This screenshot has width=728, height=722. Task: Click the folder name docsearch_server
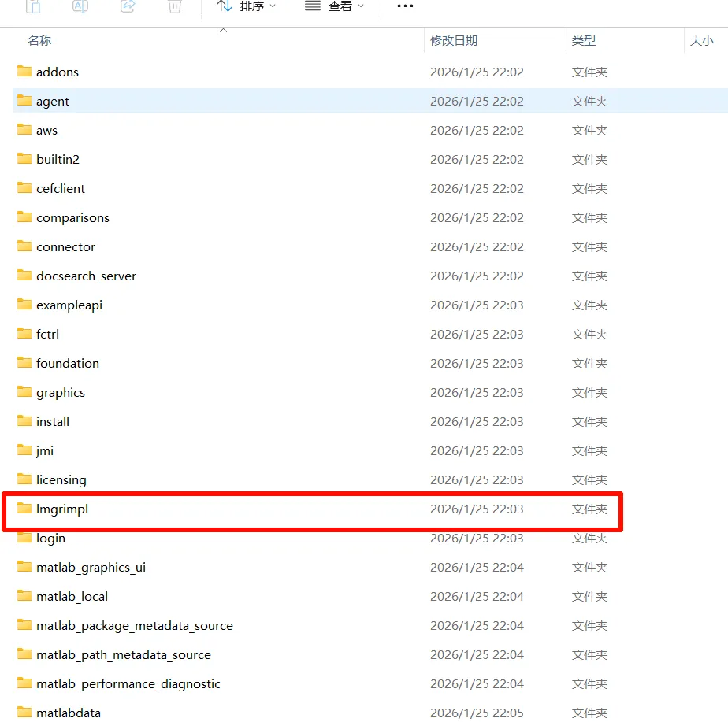pyautogui.click(x=87, y=276)
